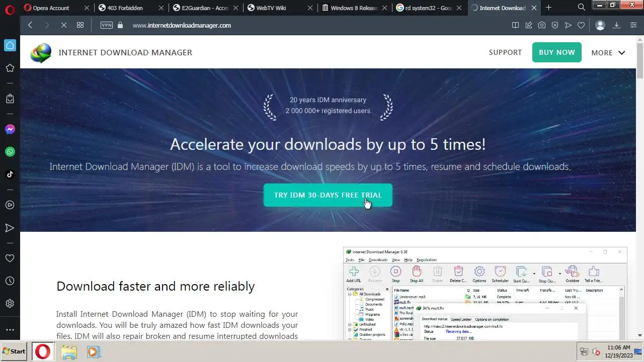Open sidebar Player icon
Screen dimensions: 644x362
point(10,205)
